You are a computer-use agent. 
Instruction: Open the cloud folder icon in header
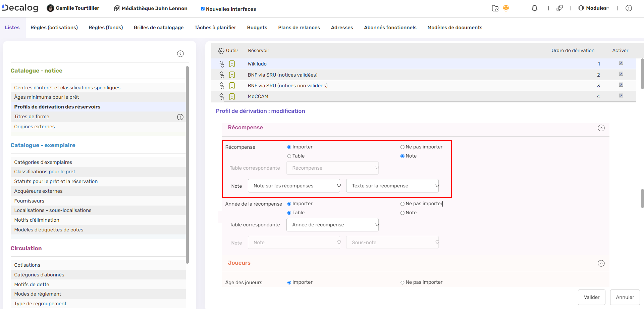pyautogui.click(x=495, y=8)
